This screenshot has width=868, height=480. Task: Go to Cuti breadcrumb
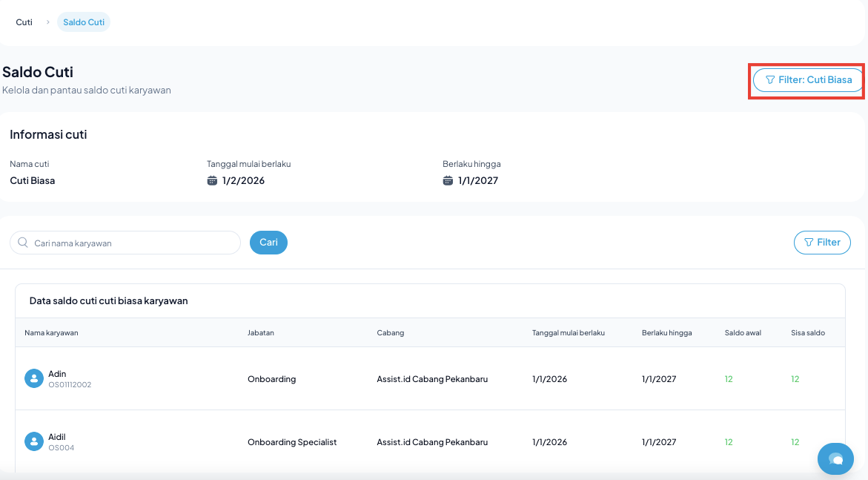24,22
